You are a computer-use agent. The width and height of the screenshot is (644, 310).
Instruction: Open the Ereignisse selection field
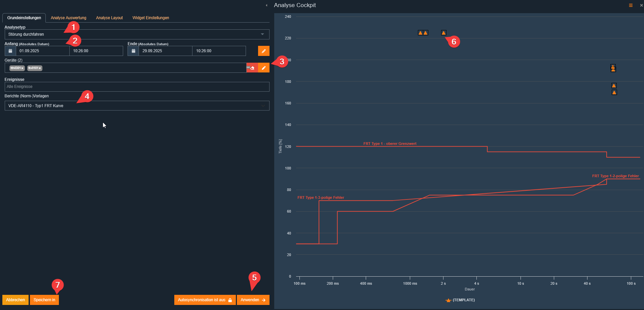137,87
